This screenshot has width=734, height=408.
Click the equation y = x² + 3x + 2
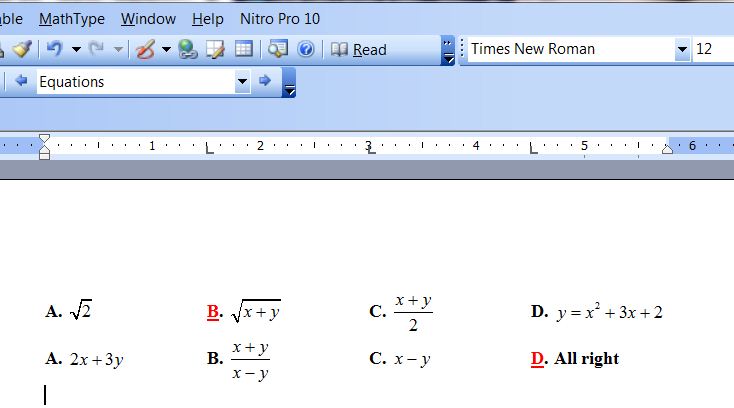610,311
